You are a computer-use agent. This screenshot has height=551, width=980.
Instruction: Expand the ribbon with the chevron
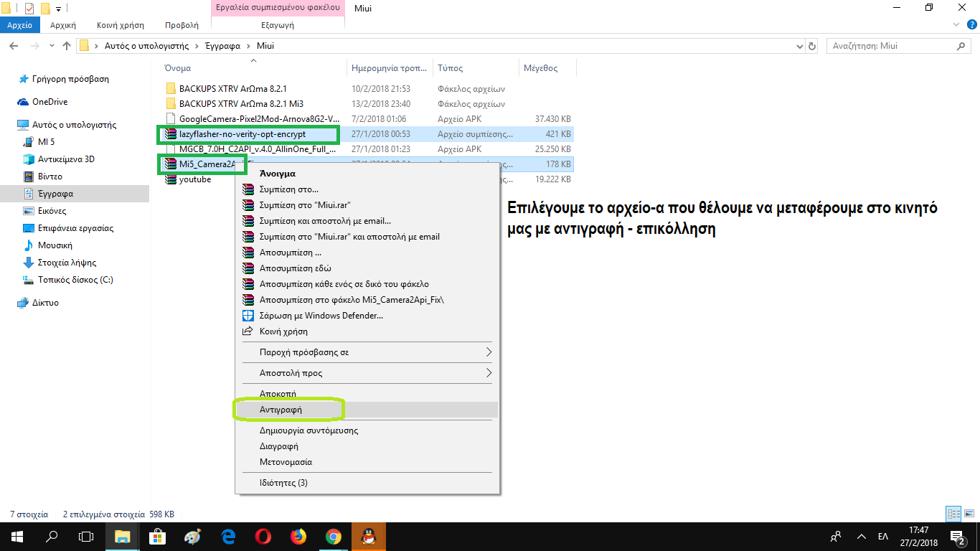tap(958, 25)
